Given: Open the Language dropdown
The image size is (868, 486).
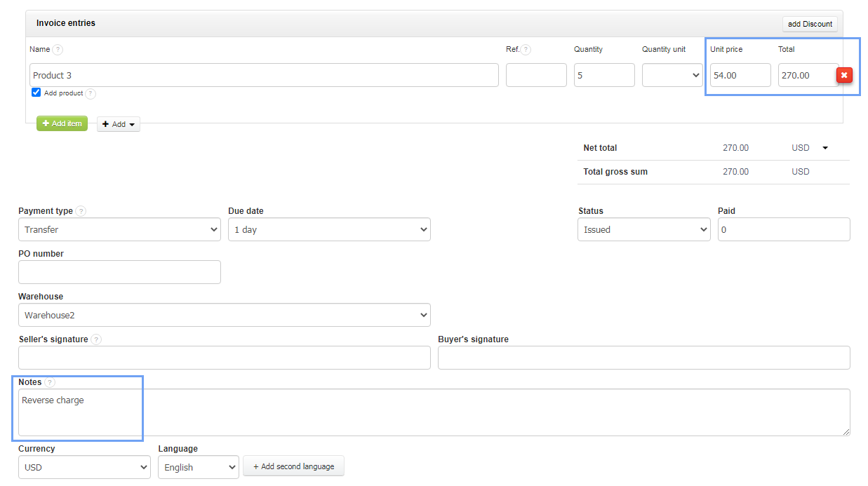Looking at the screenshot, I should pos(198,467).
